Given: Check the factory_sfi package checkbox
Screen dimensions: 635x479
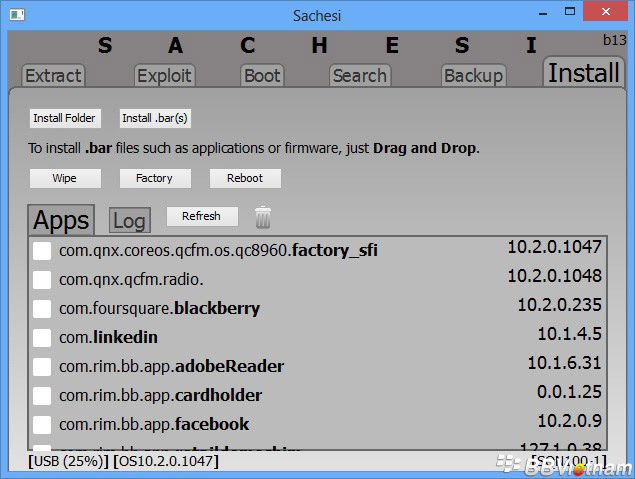Looking at the screenshot, I should pyautogui.click(x=42, y=251).
